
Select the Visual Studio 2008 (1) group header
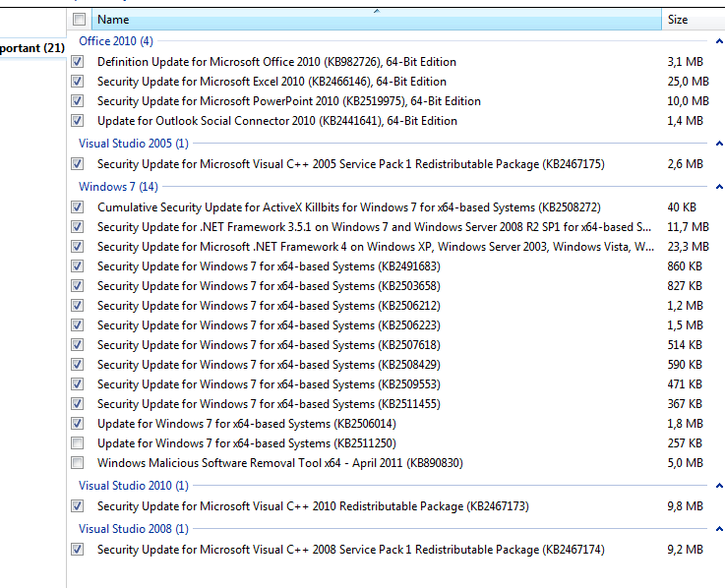(134, 528)
